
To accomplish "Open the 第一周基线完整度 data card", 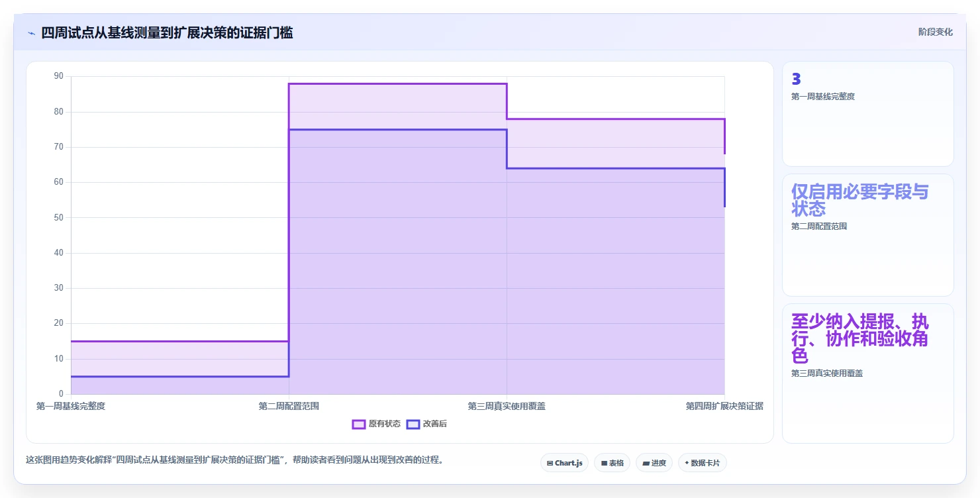I will click(867, 114).
